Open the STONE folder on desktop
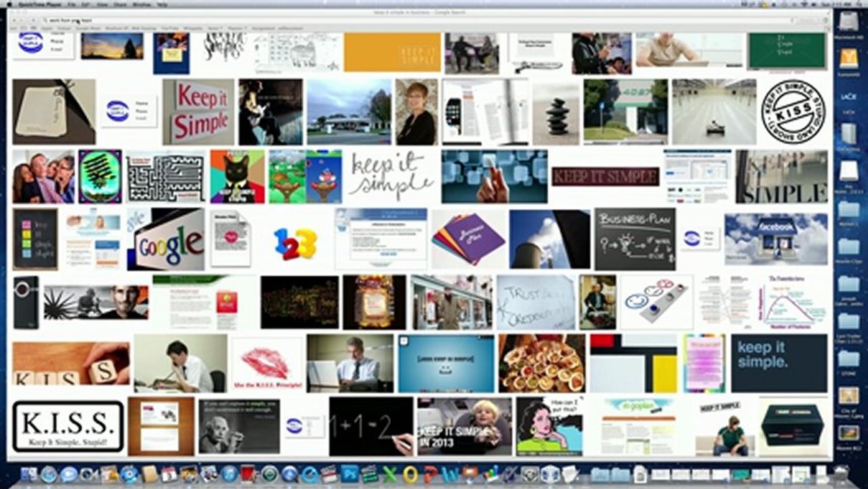The width and height of the screenshot is (868, 489). pyautogui.click(x=848, y=360)
